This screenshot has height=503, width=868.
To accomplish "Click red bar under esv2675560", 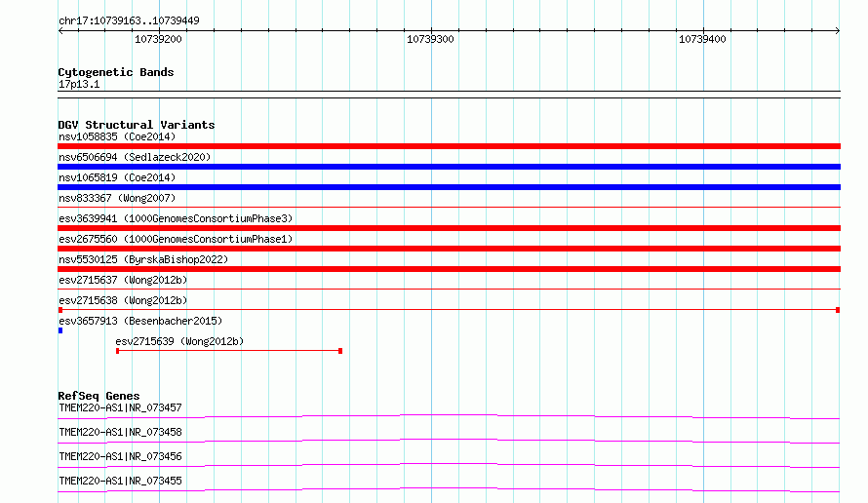I will coord(449,249).
